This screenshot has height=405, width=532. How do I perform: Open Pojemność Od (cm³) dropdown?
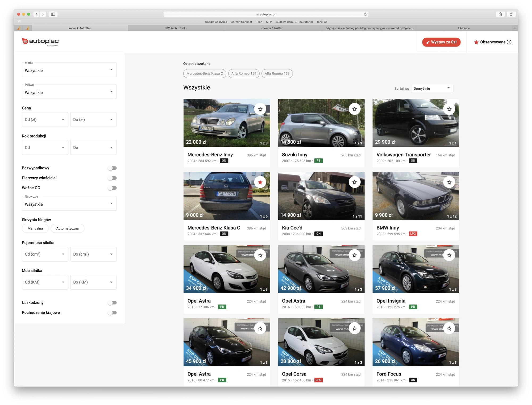tap(45, 254)
